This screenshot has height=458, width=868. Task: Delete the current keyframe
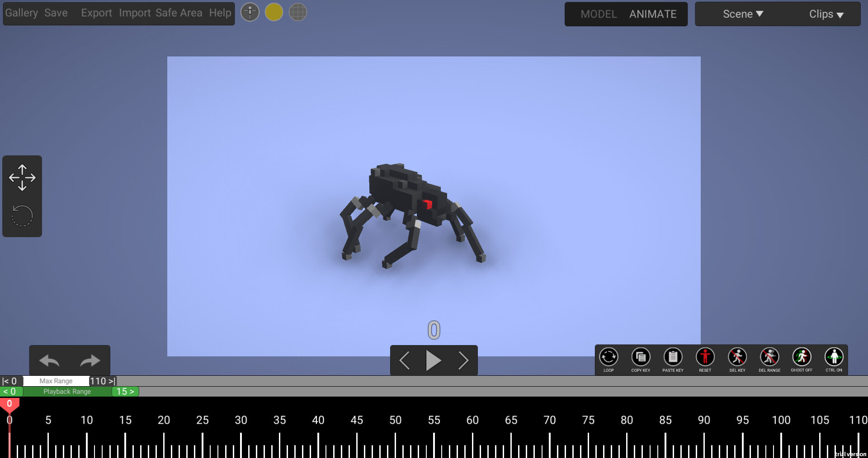[x=737, y=358]
